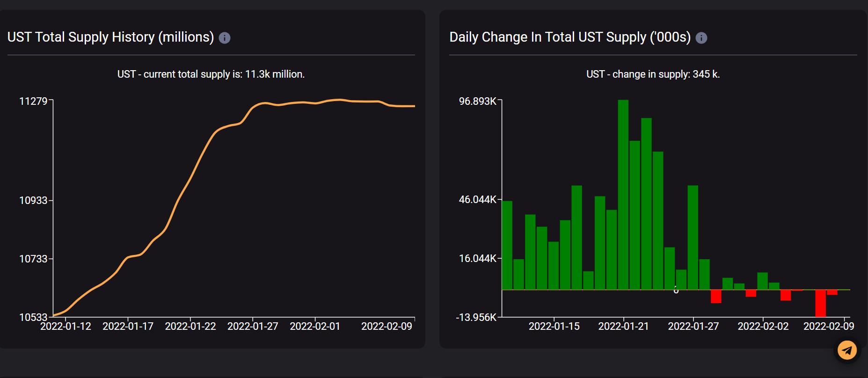Viewport: 868px width, 378px height.
Task: Open the orange Telegram paper-plane button
Action: (x=847, y=350)
